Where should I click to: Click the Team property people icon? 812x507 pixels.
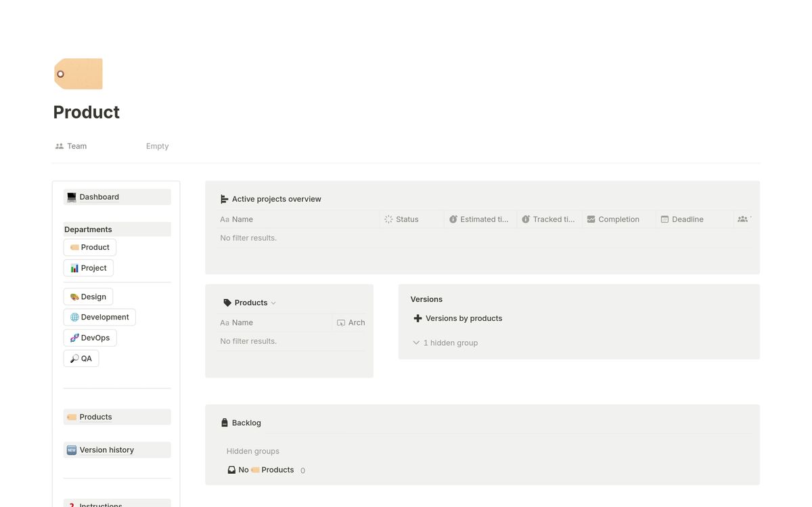coord(60,146)
